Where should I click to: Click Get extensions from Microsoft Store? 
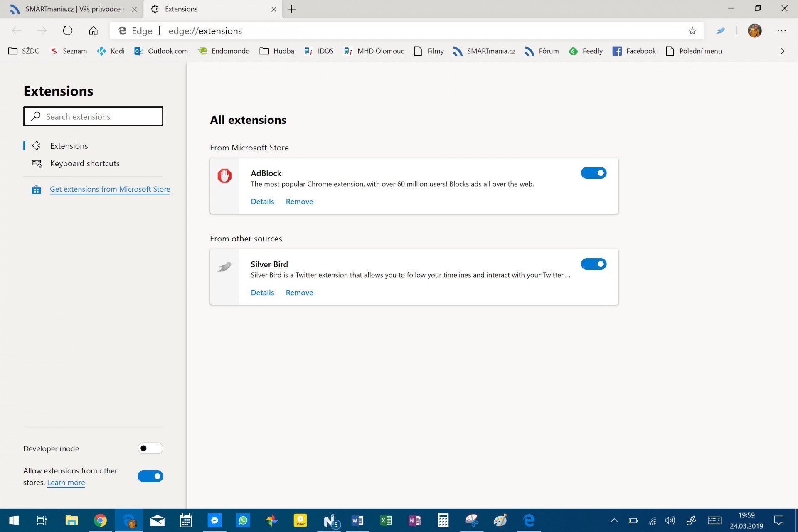point(110,190)
